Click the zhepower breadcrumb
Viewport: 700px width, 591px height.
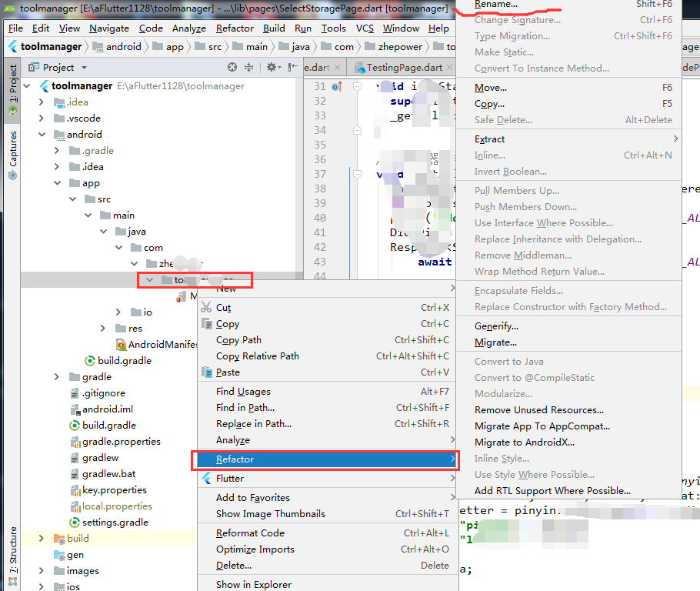tap(394, 46)
